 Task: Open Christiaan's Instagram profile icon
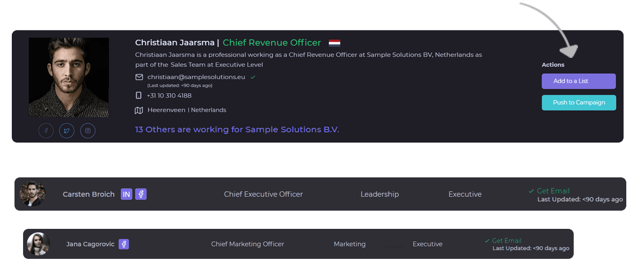[87, 131]
